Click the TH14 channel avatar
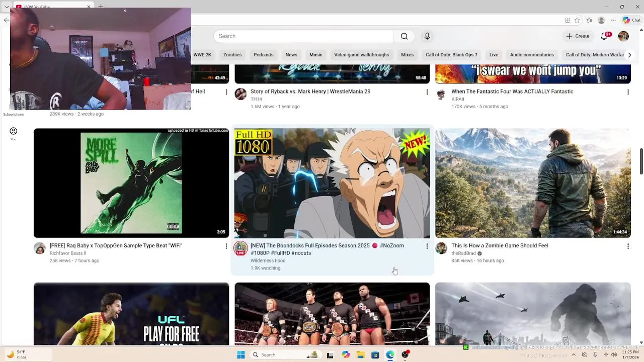Viewport: 644px width, 362px height. click(240, 95)
